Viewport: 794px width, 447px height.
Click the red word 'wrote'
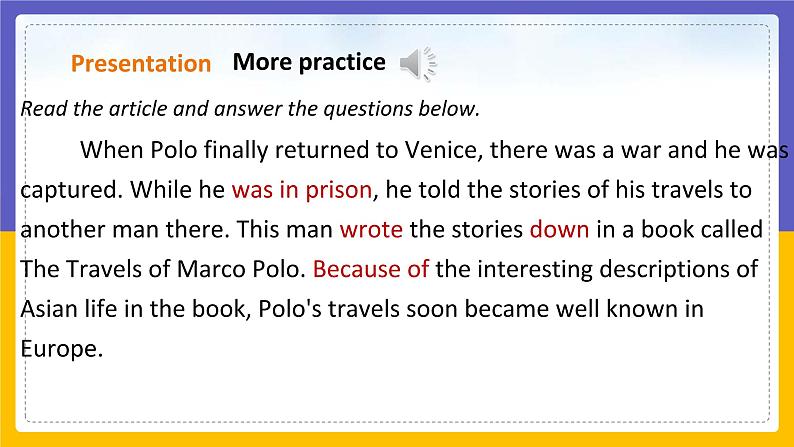tap(371, 229)
